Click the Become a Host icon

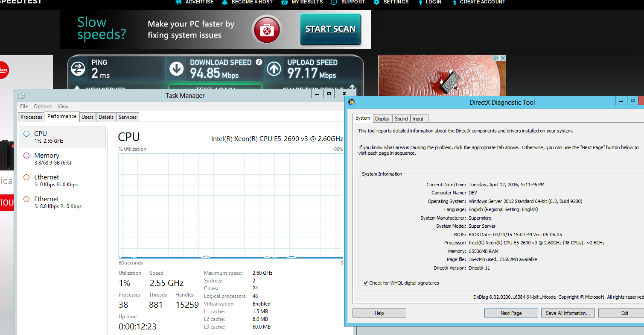pyautogui.click(x=224, y=2)
